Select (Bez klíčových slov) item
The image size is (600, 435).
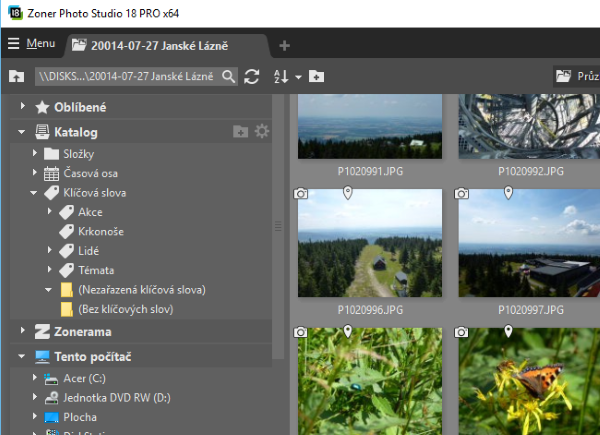pos(126,309)
